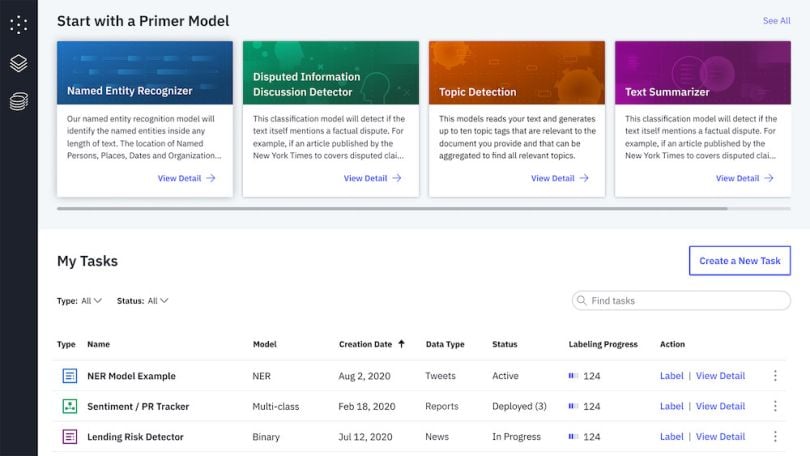The image size is (810, 456).
Task: Open View Detail for NER Model Example row
Action: [720, 375]
